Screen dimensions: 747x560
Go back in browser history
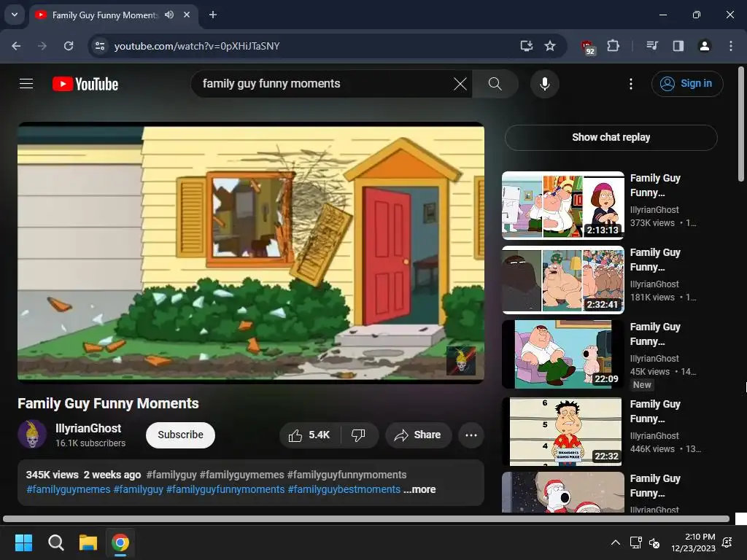click(x=16, y=46)
